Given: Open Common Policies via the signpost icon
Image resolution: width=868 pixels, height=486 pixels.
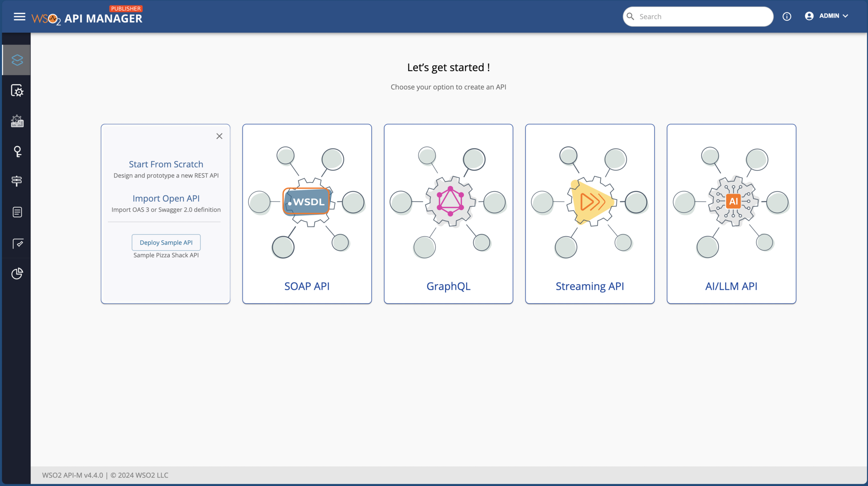Looking at the screenshot, I should pos(17,181).
